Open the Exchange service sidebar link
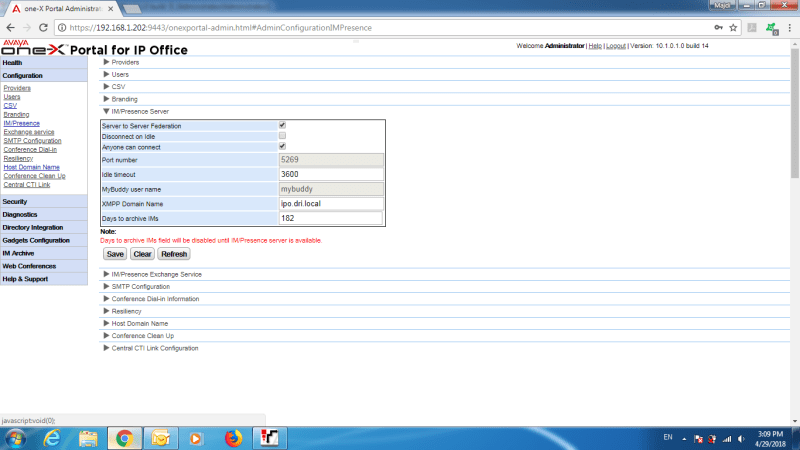The image size is (800, 450). [x=29, y=132]
